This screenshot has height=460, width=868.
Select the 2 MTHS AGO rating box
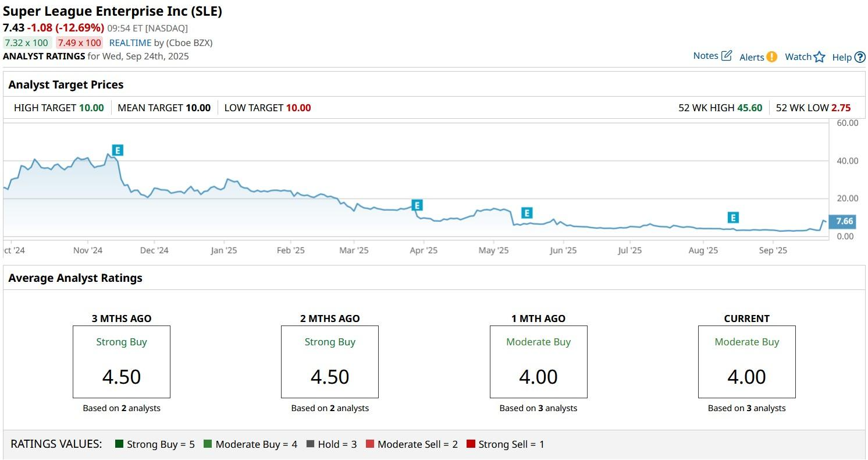[330, 362]
